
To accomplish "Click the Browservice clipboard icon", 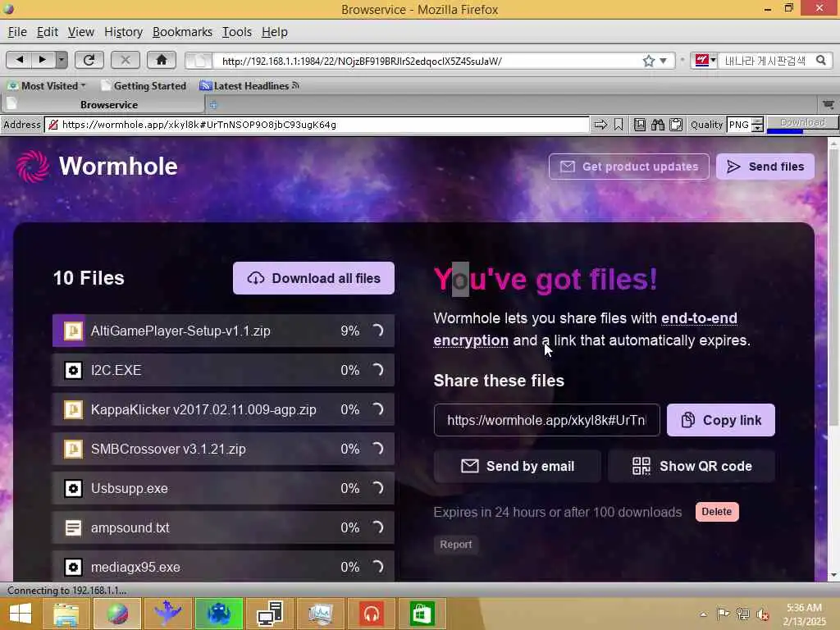I will tap(676, 125).
